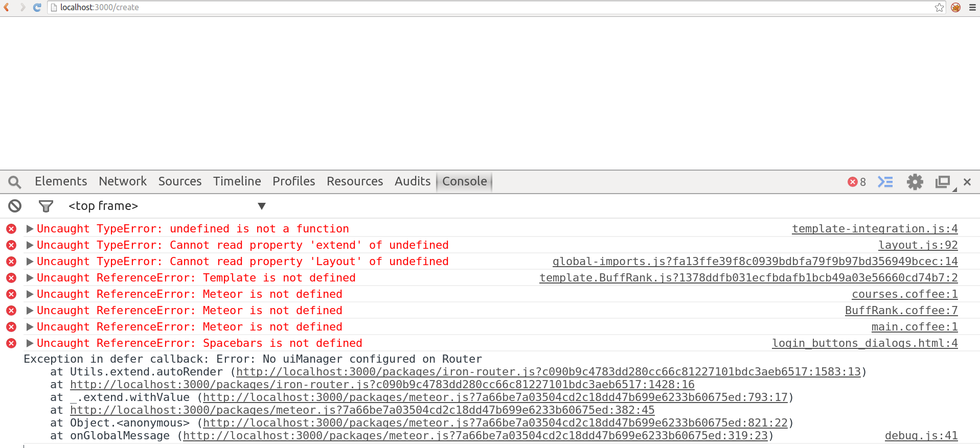Open the Chrome hamburger menu
This screenshot has height=448, width=980.
coord(972,7)
